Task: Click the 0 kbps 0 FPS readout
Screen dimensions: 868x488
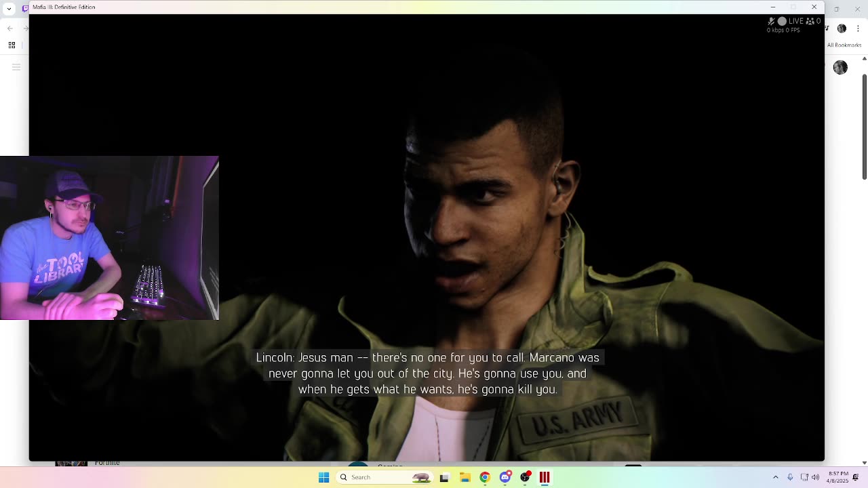Action: [783, 30]
